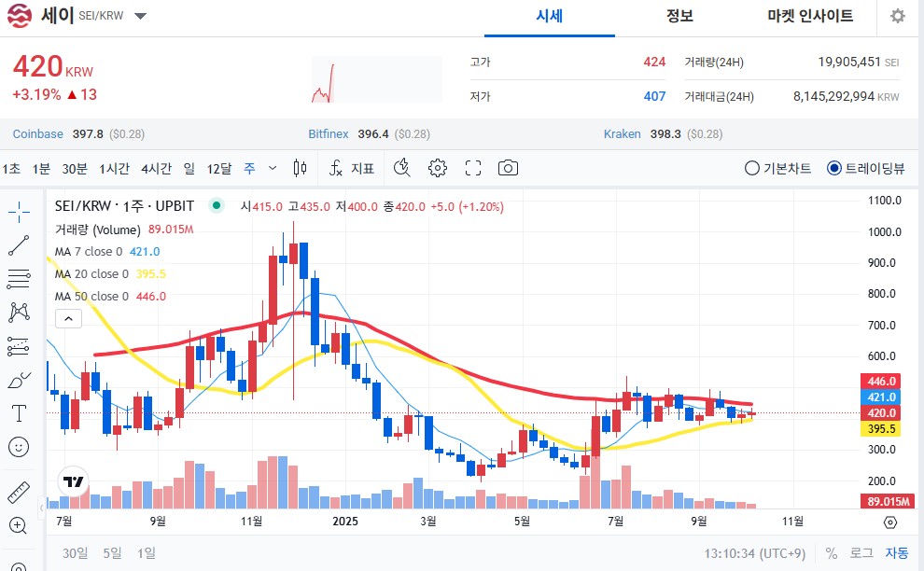Take a chart snapshot with camera icon

tap(508, 169)
